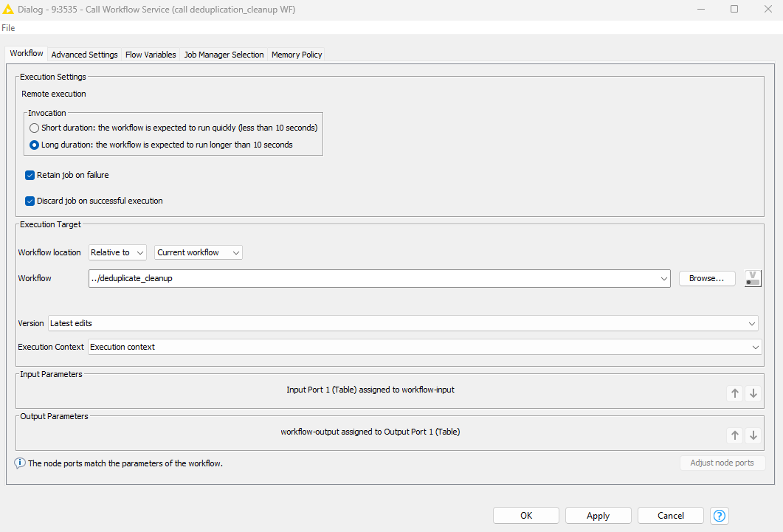Move the input parameter down with arrow
Image resolution: width=783 pixels, height=532 pixels.
pos(753,393)
